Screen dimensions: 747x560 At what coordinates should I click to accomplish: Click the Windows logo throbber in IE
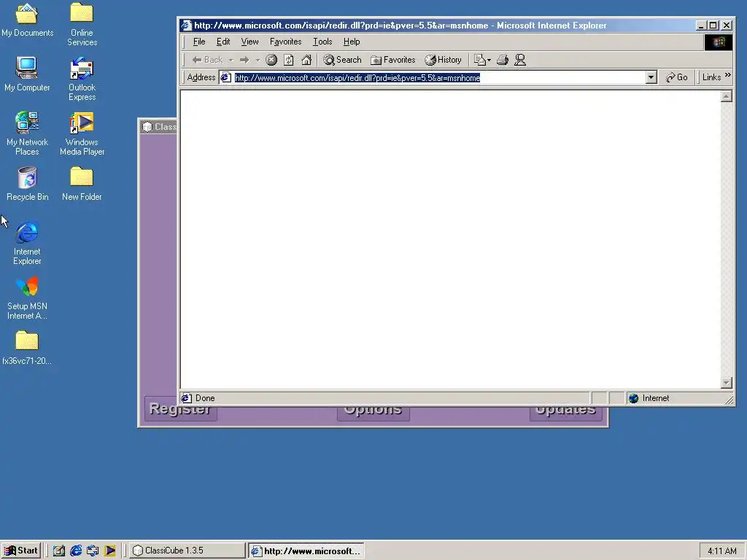click(719, 42)
